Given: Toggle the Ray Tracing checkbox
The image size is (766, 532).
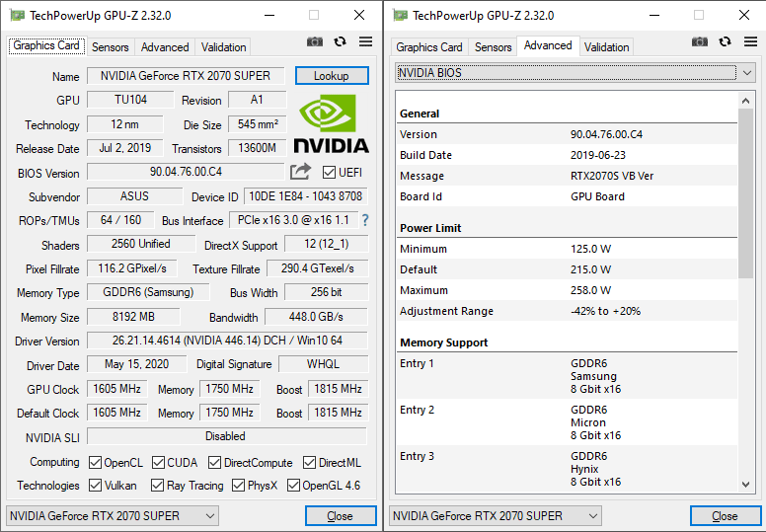Looking at the screenshot, I should click(157, 485).
